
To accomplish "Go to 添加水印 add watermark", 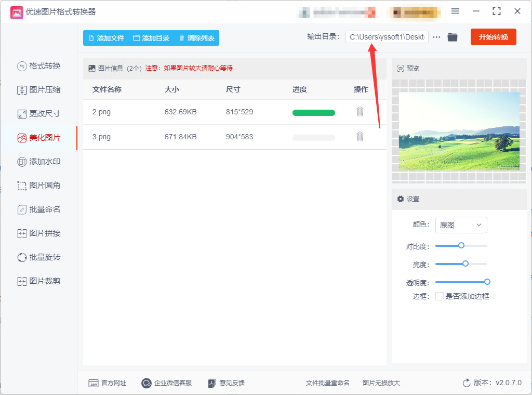I will (39, 162).
